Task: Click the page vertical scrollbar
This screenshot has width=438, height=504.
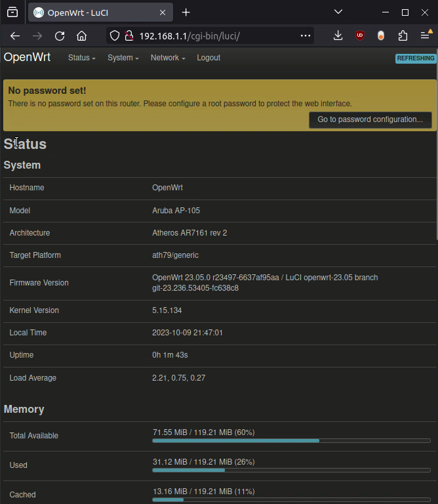Action: [x=437, y=144]
